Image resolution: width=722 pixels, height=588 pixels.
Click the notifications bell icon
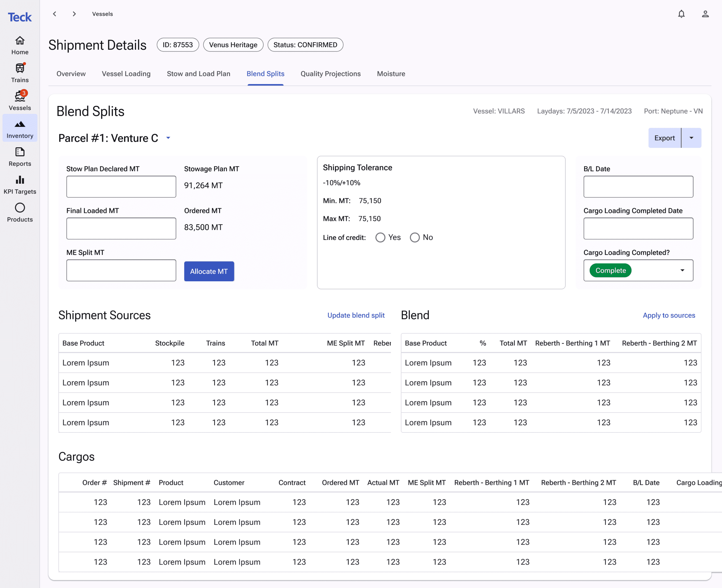tap(681, 14)
